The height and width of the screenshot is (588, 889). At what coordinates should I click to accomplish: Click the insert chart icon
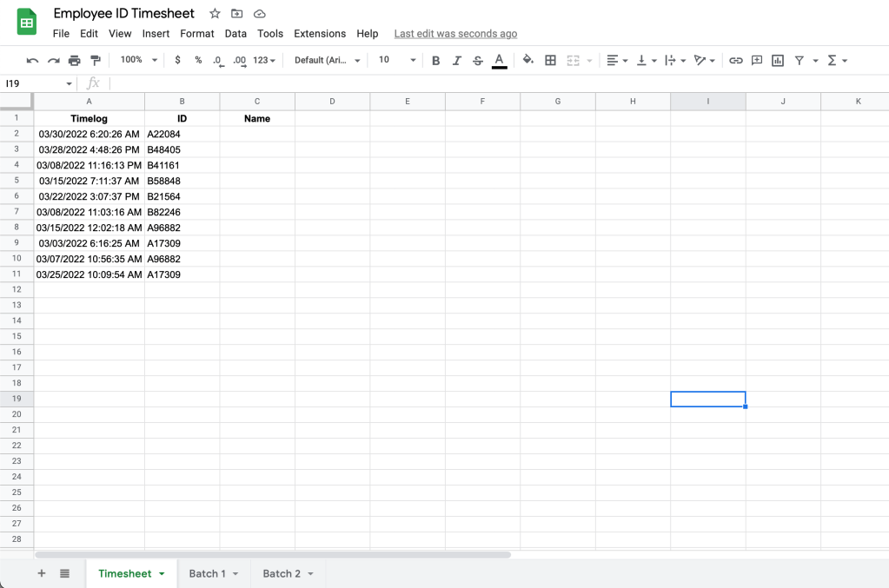pos(778,60)
